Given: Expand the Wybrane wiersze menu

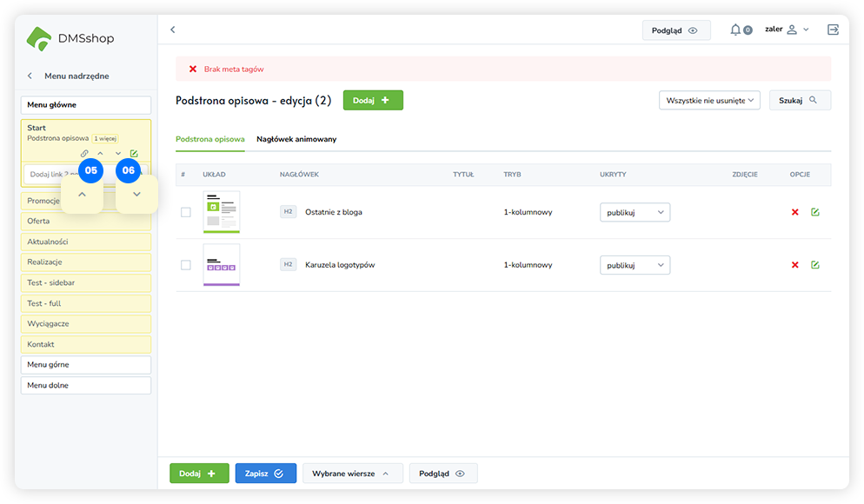Looking at the screenshot, I should (x=352, y=474).
